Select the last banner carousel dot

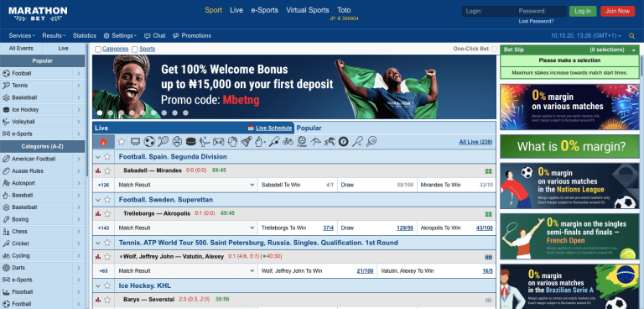click(185, 113)
